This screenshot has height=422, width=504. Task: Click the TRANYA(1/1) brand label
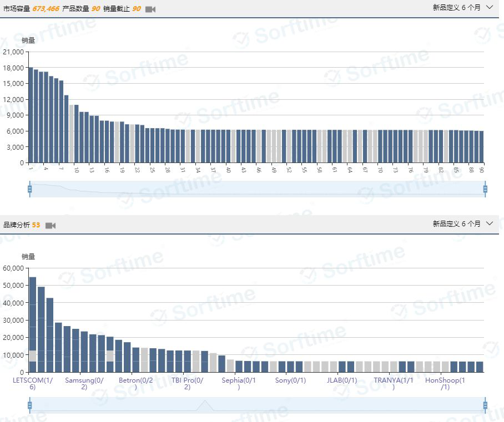pos(394,383)
